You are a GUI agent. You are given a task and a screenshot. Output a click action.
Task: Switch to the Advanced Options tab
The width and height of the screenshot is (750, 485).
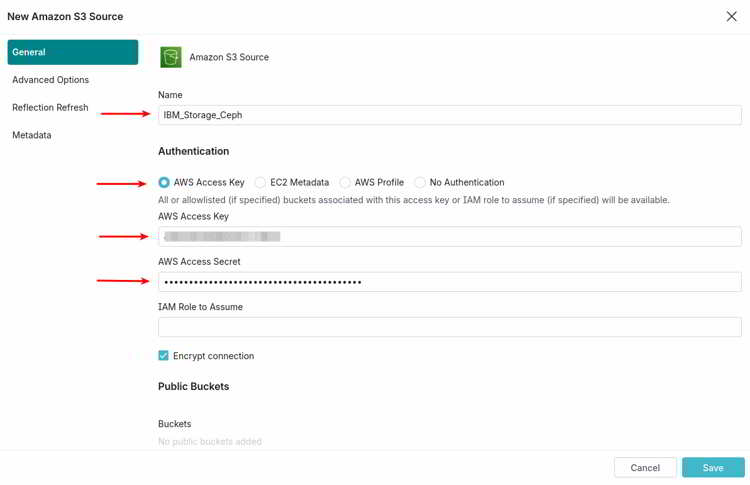pyautogui.click(x=51, y=80)
